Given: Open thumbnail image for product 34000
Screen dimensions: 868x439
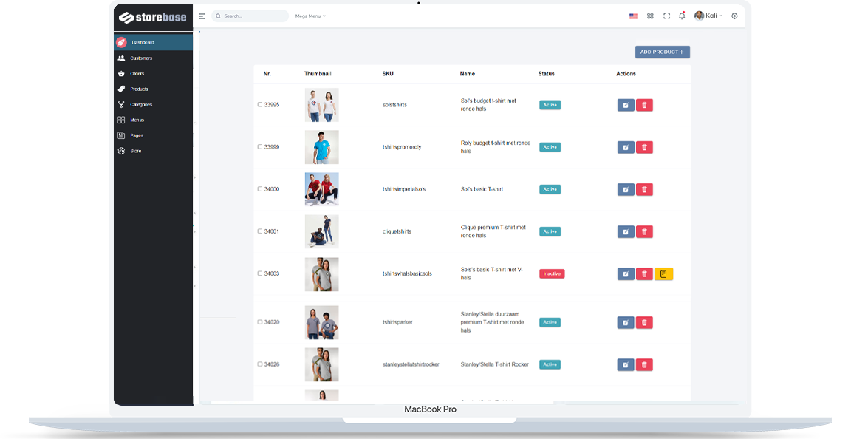Looking at the screenshot, I should point(321,189).
